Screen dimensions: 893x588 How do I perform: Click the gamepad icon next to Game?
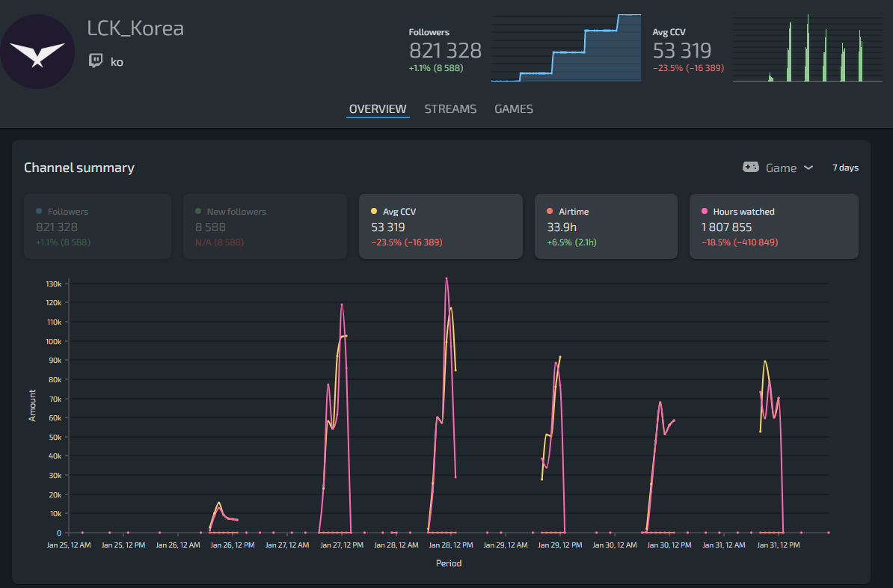point(751,167)
